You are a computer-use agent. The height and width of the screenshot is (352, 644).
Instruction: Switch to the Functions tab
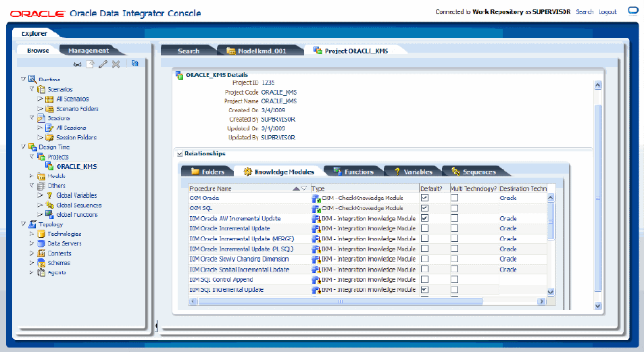point(353,172)
